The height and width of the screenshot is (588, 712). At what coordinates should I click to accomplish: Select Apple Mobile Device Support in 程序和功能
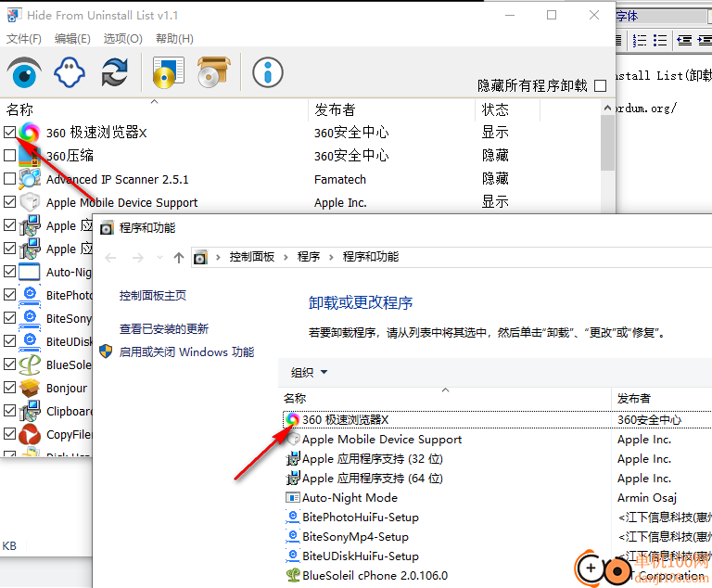(x=381, y=440)
